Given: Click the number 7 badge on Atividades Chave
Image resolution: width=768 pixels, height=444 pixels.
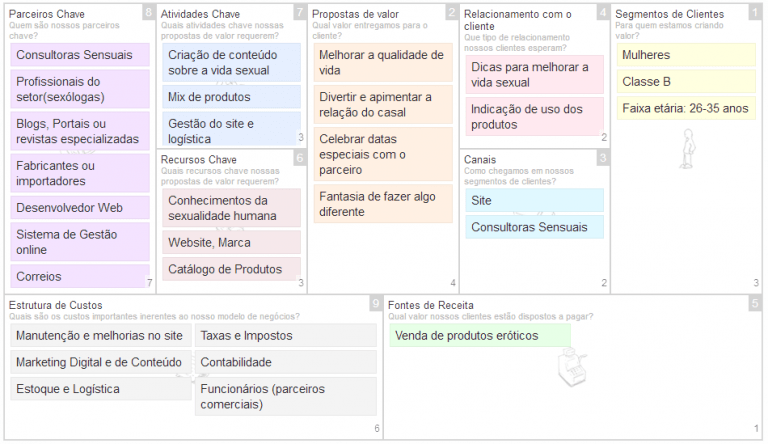Looking at the screenshot, I should tap(300, 12).
